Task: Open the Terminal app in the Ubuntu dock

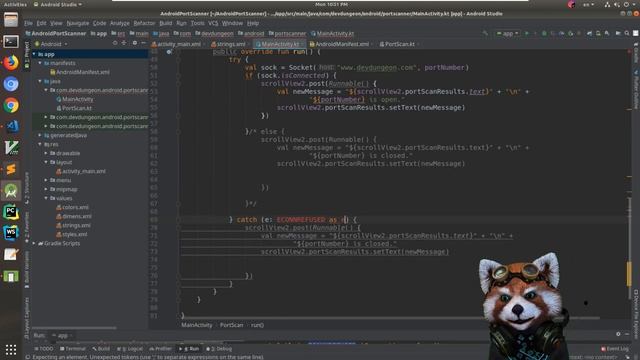Action: [x=11, y=41]
